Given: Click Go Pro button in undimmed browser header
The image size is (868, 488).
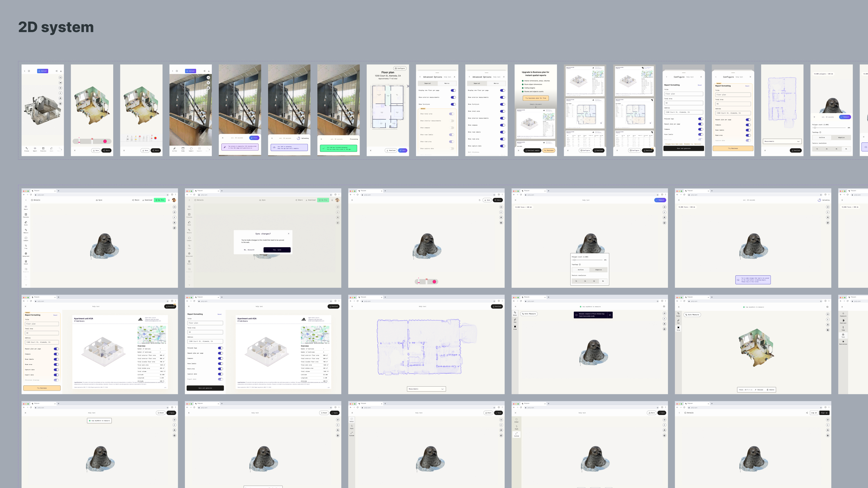Looking at the screenshot, I should (x=160, y=200).
